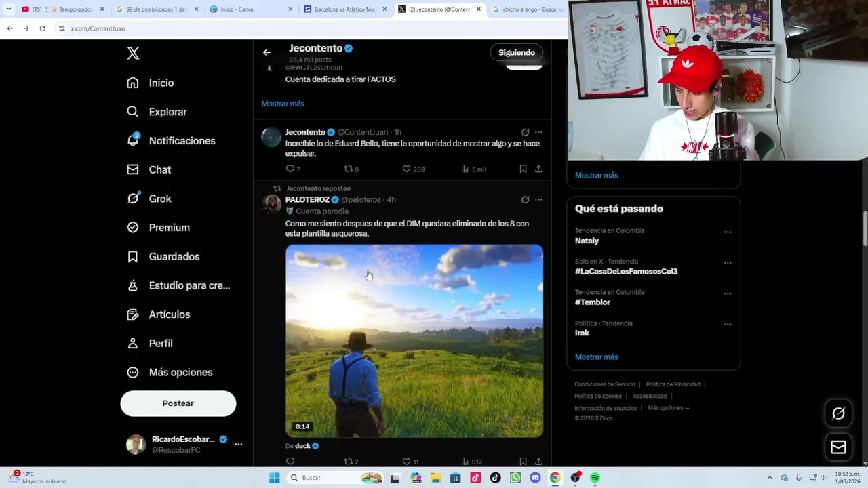Reply to the PALOTEROZ post
Screen dimensions: 868x488
pyautogui.click(x=290, y=462)
